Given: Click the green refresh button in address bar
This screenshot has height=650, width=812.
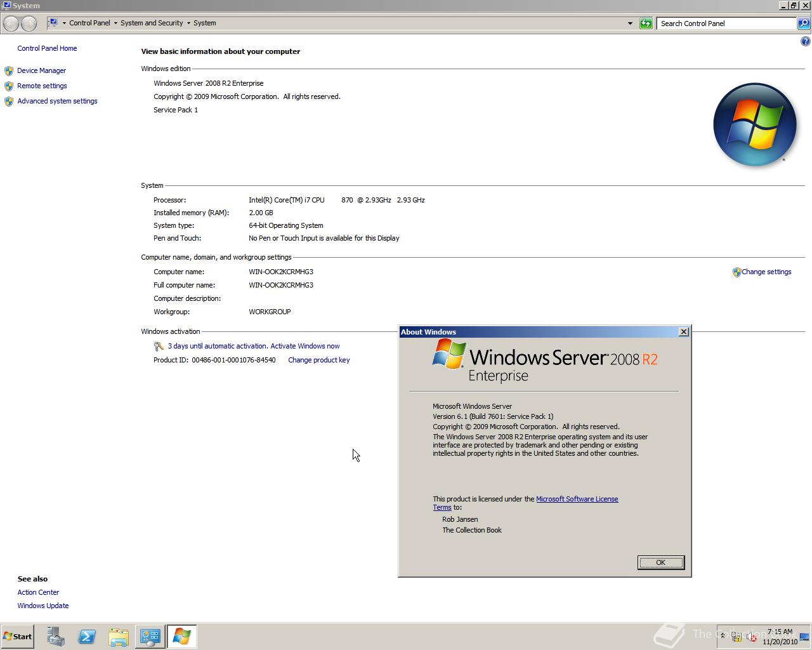Looking at the screenshot, I should [646, 23].
